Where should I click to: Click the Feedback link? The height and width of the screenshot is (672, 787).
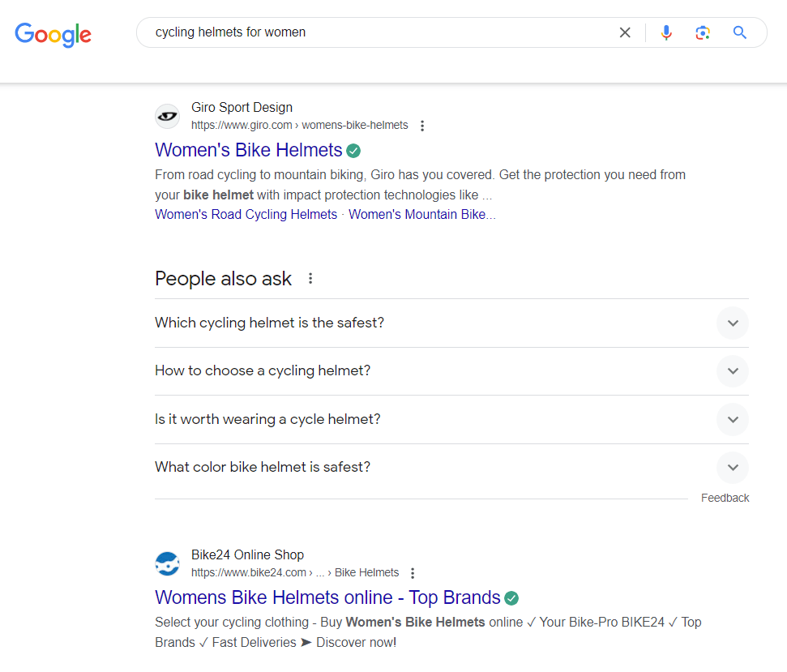725,498
